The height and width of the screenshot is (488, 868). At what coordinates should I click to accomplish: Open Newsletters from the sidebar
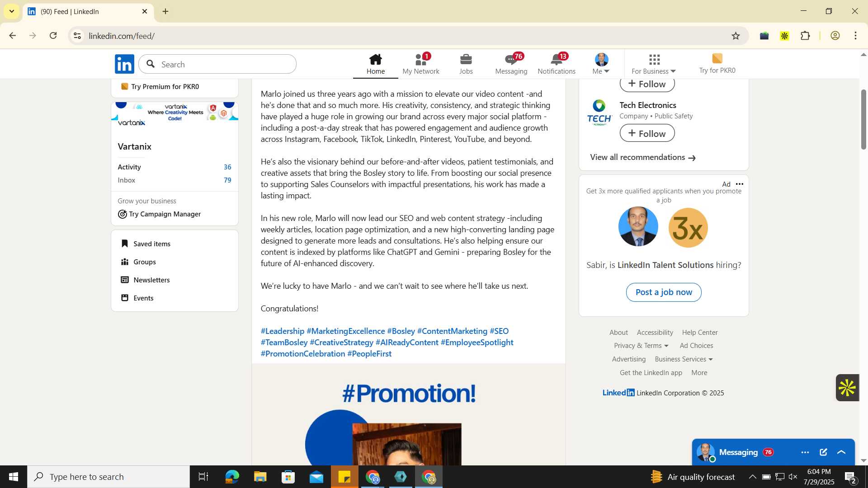pos(152,280)
